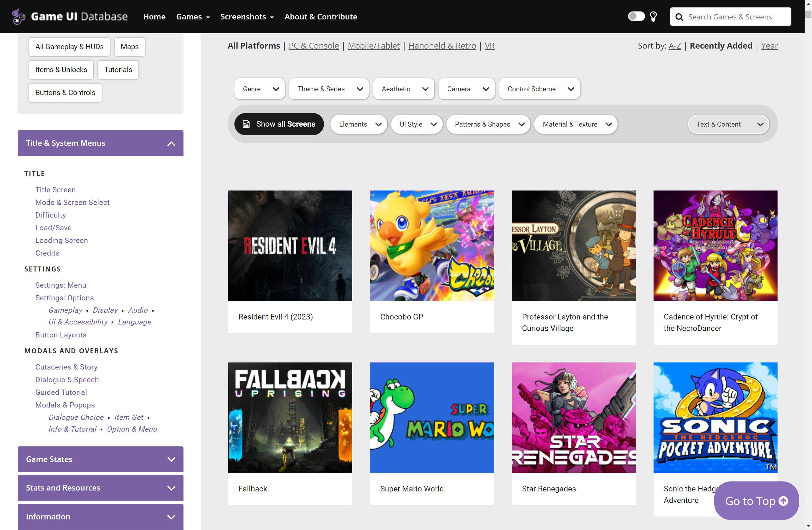Click the lightbulb dark mode icon
Image resolution: width=812 pixels, height=530 pixels.
pyautogui.click(x=653, y=16)
